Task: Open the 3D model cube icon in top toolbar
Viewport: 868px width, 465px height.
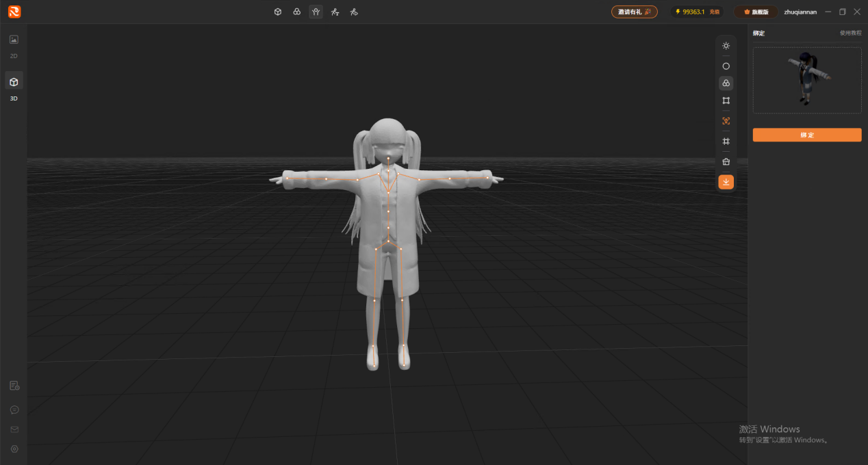Action: point(277,12)
